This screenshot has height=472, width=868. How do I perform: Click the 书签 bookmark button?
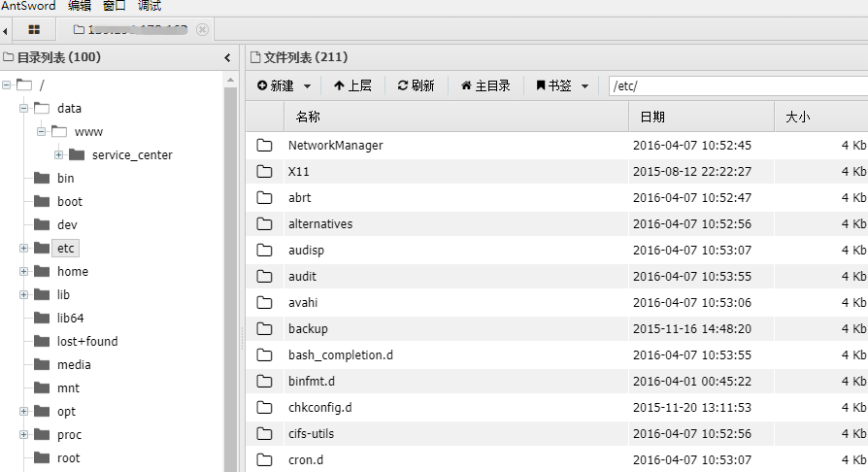(553, 85)
